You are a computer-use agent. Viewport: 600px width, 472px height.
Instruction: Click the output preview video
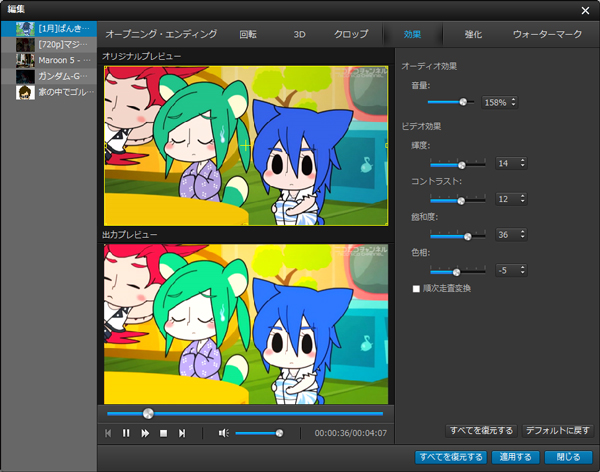(246, 324)
